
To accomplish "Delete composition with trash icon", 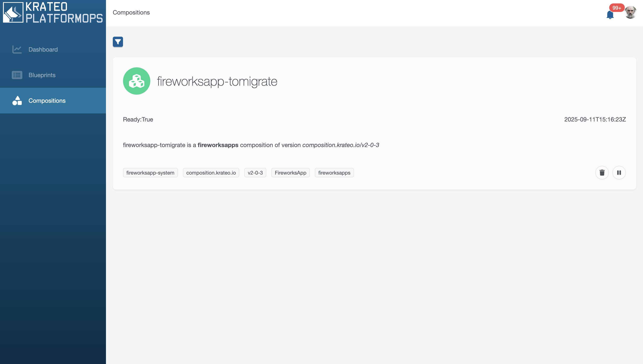I will [x=602, y=173].
